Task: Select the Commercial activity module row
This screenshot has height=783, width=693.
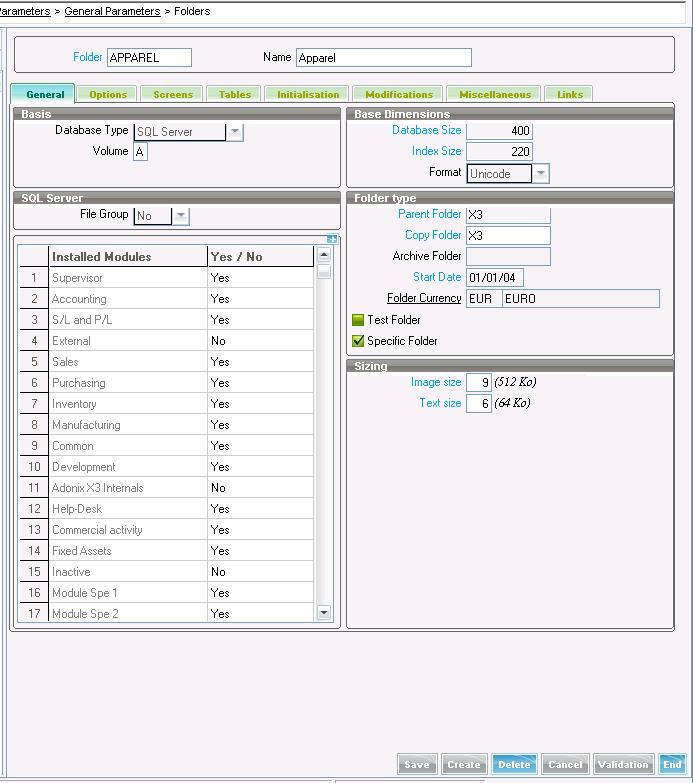Action: 167,529
